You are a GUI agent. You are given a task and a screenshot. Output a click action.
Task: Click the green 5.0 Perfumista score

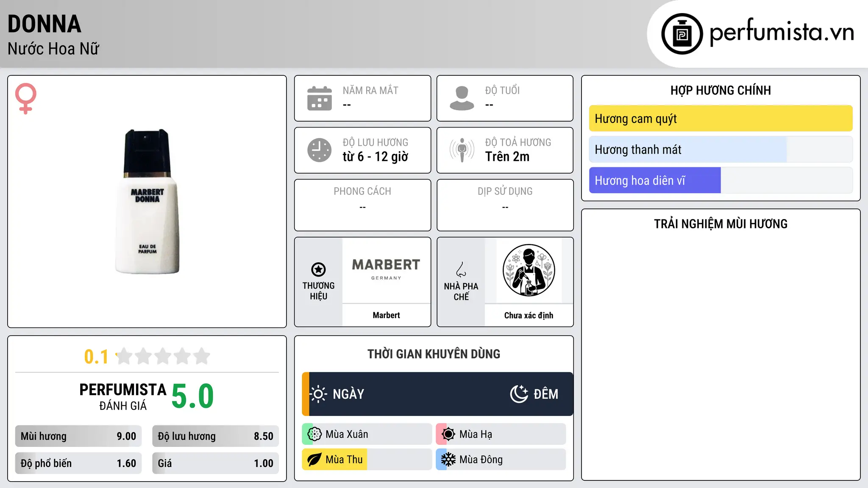(192, 396)
